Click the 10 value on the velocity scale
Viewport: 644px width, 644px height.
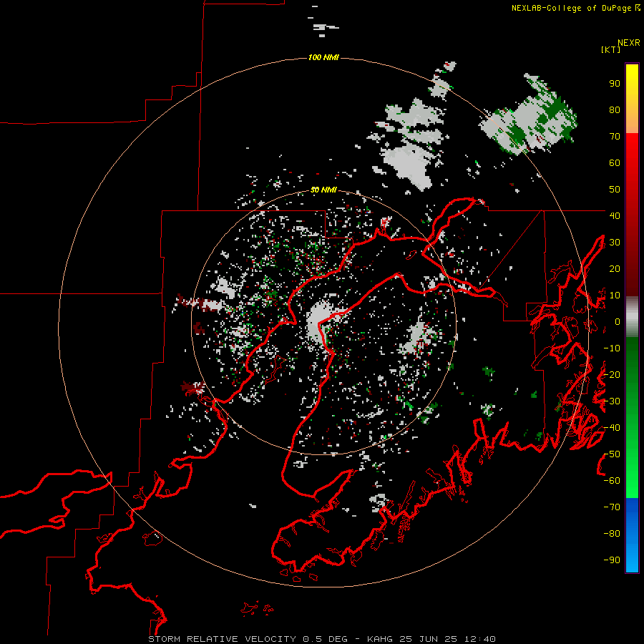point(615,296)
